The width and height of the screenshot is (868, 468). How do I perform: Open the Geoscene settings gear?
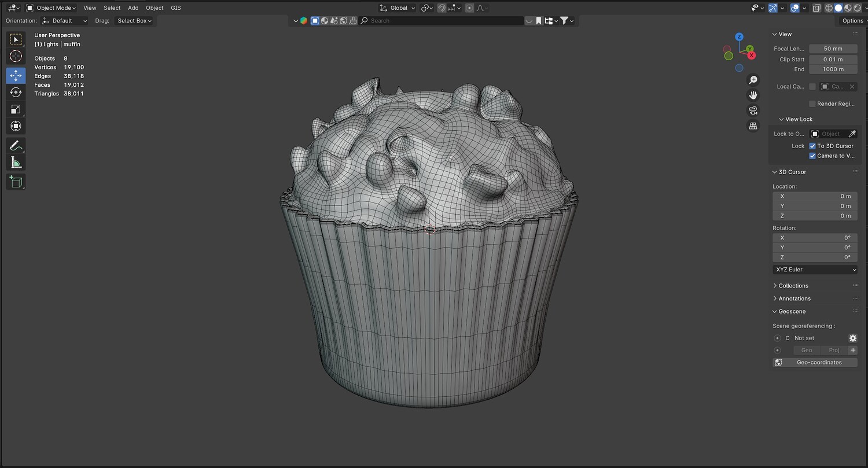pos(852,338)
